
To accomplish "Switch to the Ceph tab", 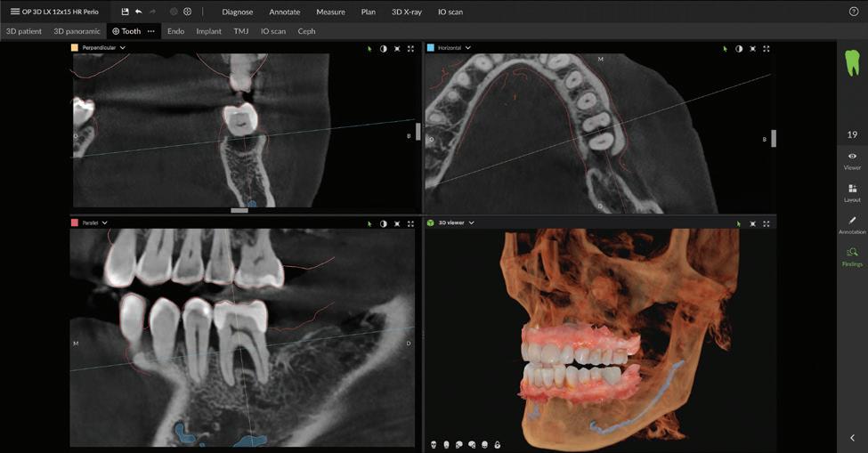I will pyautogui.click(x=306, y=31).
